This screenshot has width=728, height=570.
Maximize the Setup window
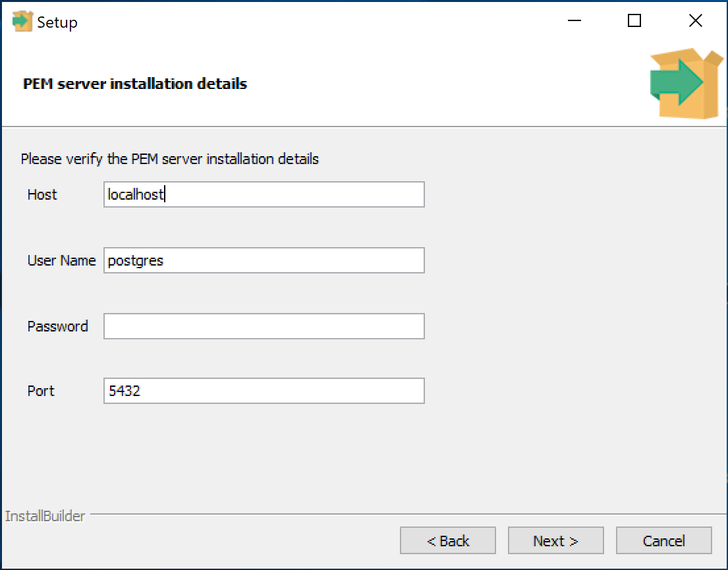coord(634,21)
